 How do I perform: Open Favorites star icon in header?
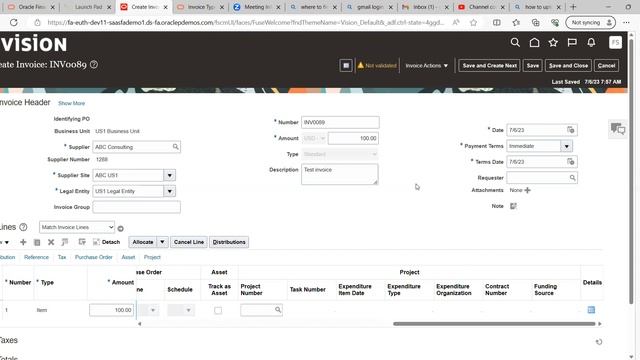[x=553, y=42]
